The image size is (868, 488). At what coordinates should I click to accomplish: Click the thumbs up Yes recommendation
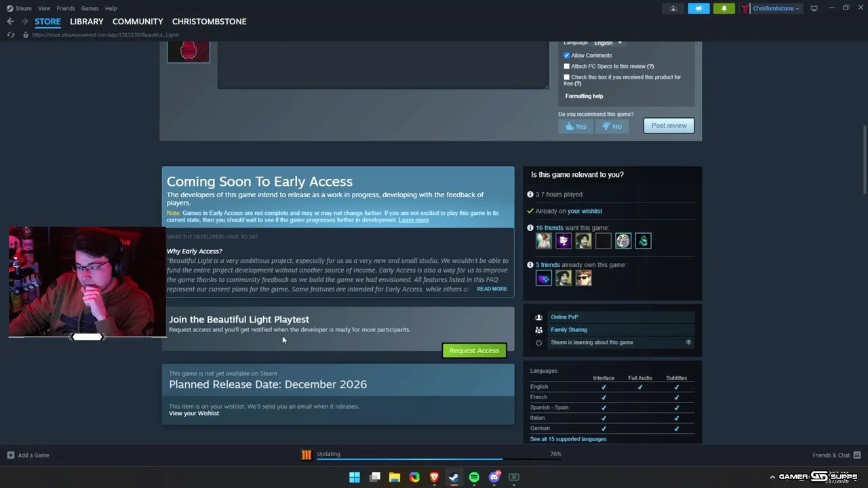pyautogui.click(x=576, y=126)
